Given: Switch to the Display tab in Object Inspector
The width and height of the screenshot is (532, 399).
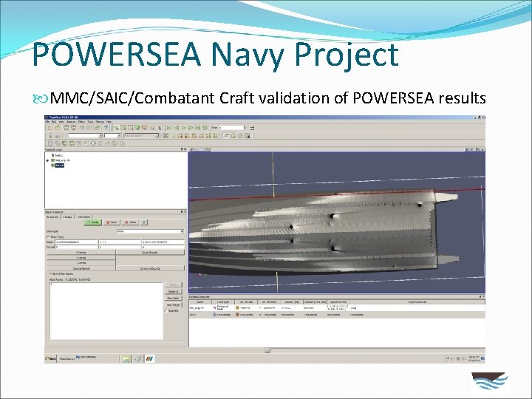Looking at the screenshot, I should (67, 216).
